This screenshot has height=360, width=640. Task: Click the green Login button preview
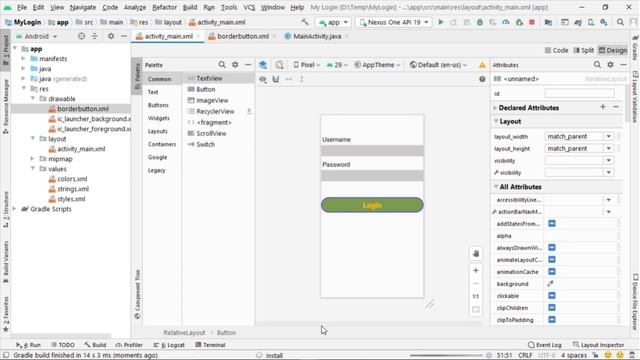point(372,205)
